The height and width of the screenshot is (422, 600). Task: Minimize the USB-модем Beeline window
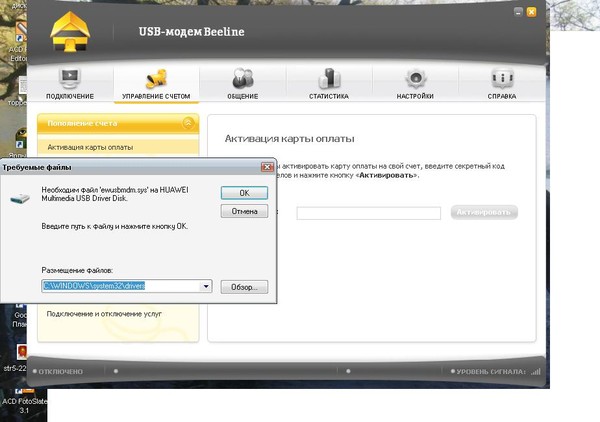[x=518, y=12]
